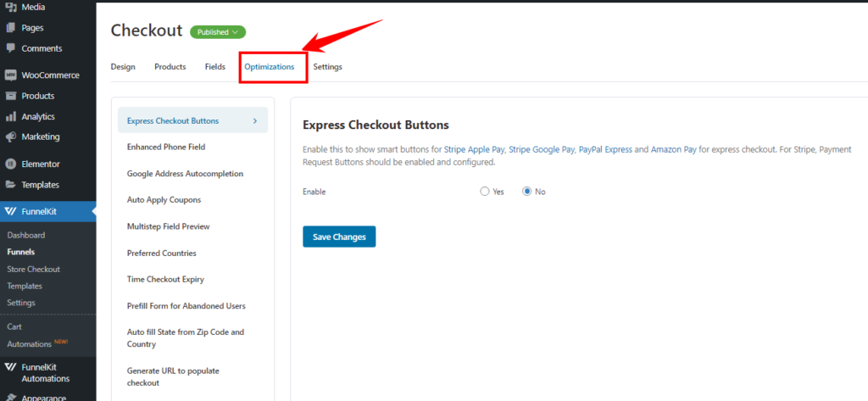Open the checkout Settings tab
The image size is (868, 401).
click(x=328, y=66)
